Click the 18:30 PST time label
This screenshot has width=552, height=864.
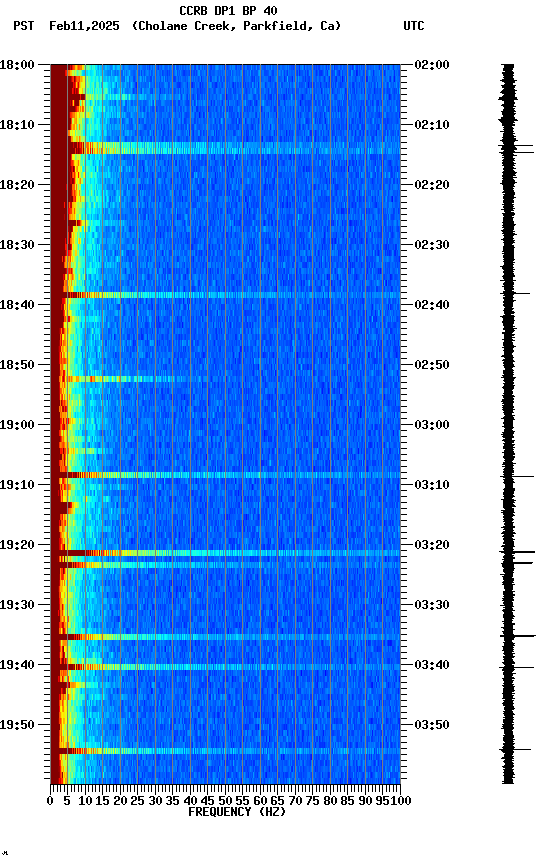[17, 245]
